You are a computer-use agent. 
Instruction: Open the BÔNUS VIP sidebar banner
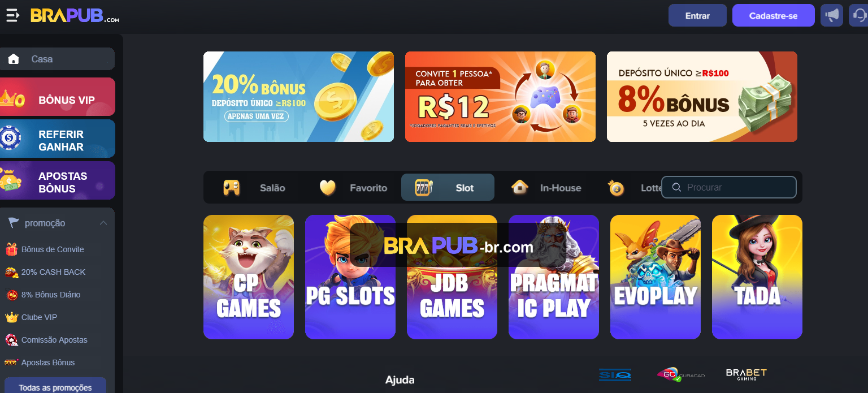tap(57, 97)
